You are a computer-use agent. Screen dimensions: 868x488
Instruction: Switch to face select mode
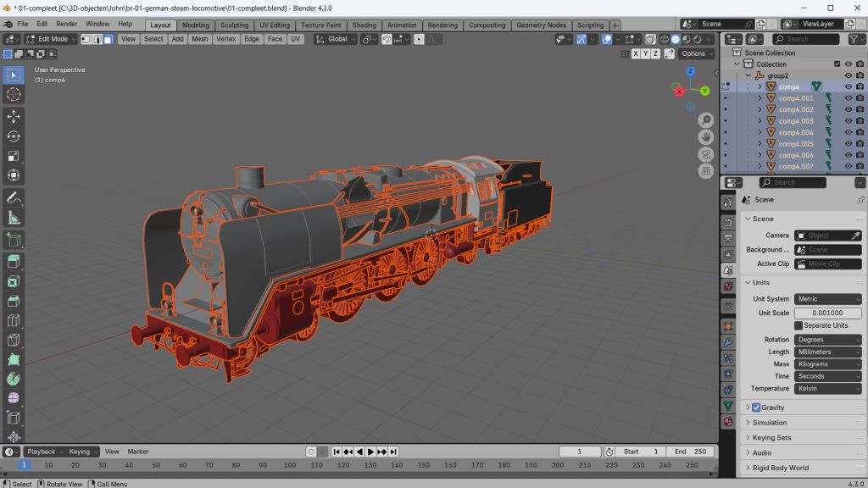click(108, 39)
